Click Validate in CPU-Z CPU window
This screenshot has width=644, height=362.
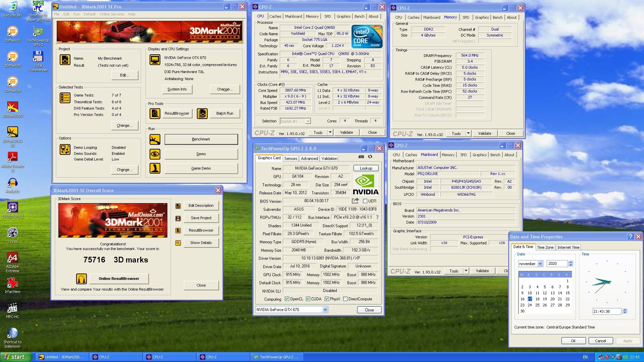pyautogui.click(x=346, y=132)
